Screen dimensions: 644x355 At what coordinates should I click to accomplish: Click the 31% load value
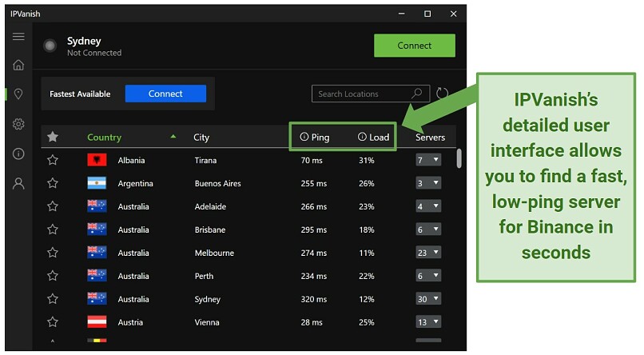coord(367,160)
